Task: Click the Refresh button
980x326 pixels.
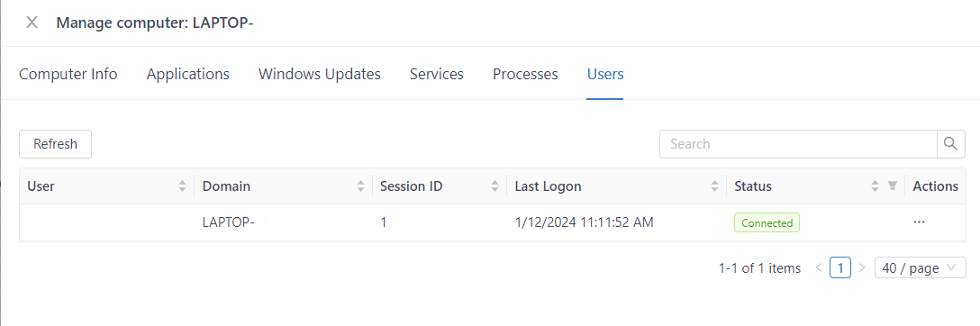Action: tap(56, 144)
